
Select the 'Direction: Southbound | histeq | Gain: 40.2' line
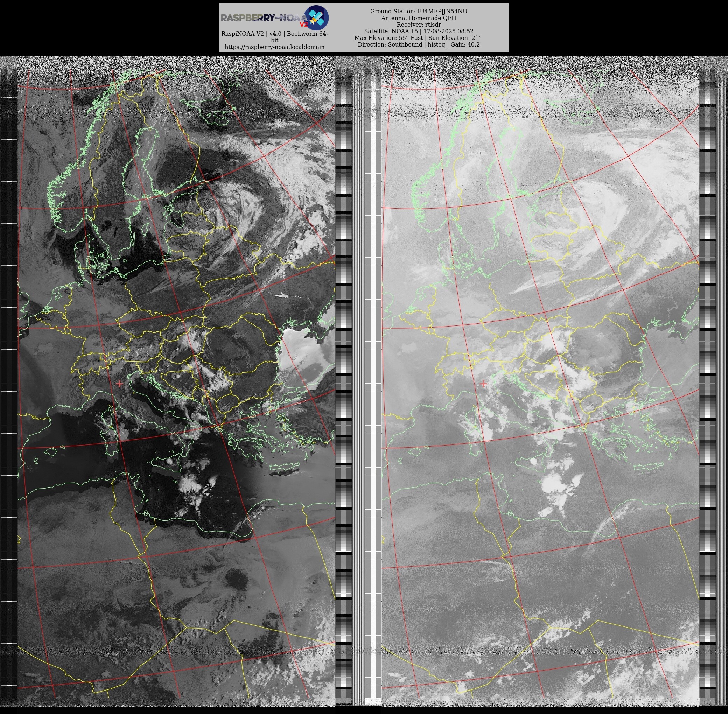coord(419,45)
